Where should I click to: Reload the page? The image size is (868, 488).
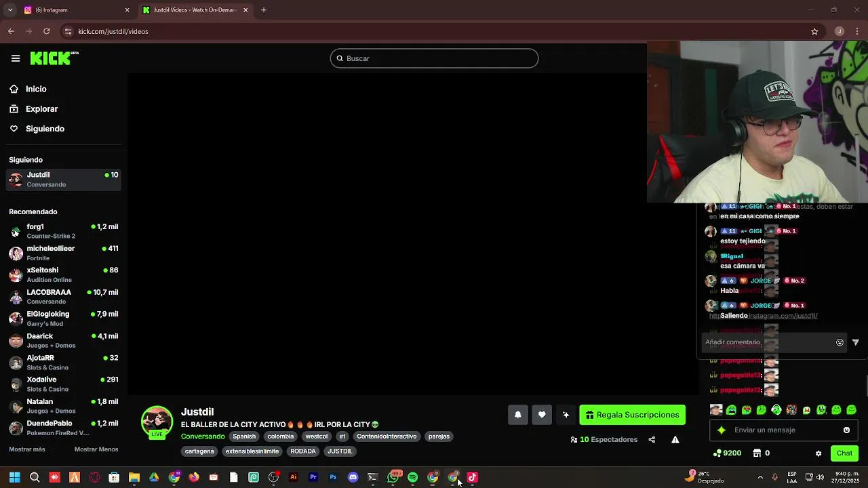46,31
